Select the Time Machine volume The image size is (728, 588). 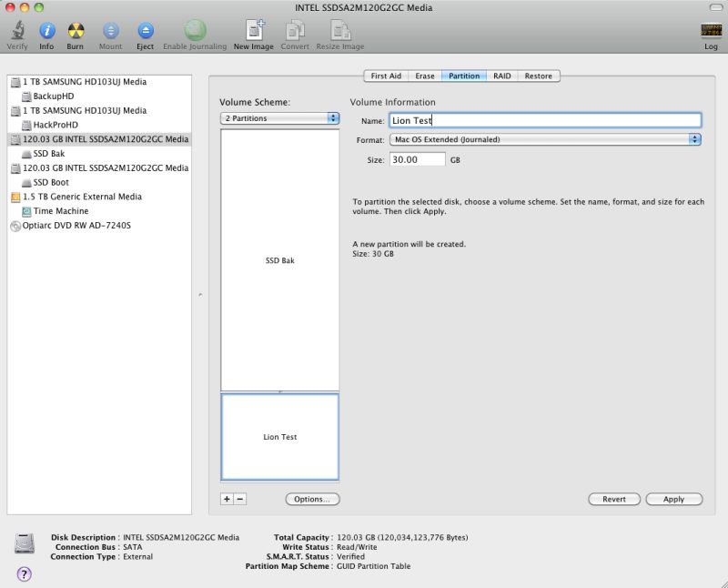click(61, 211)
